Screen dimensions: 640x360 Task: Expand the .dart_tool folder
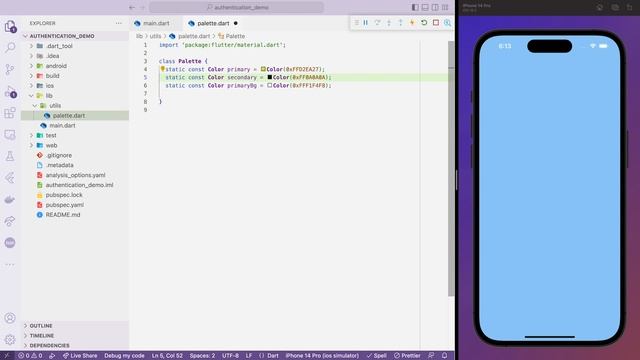click(x=31, y=46)
